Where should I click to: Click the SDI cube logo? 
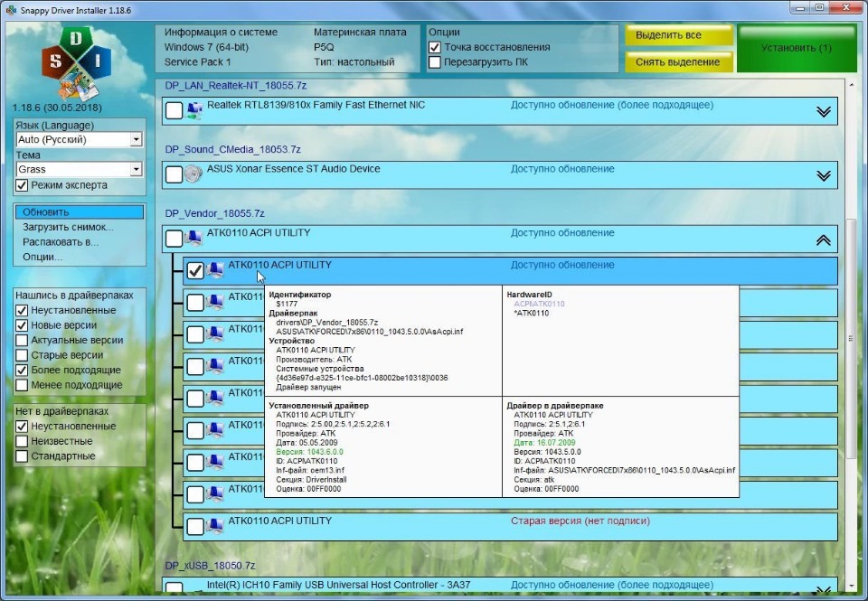pos(76,63)
